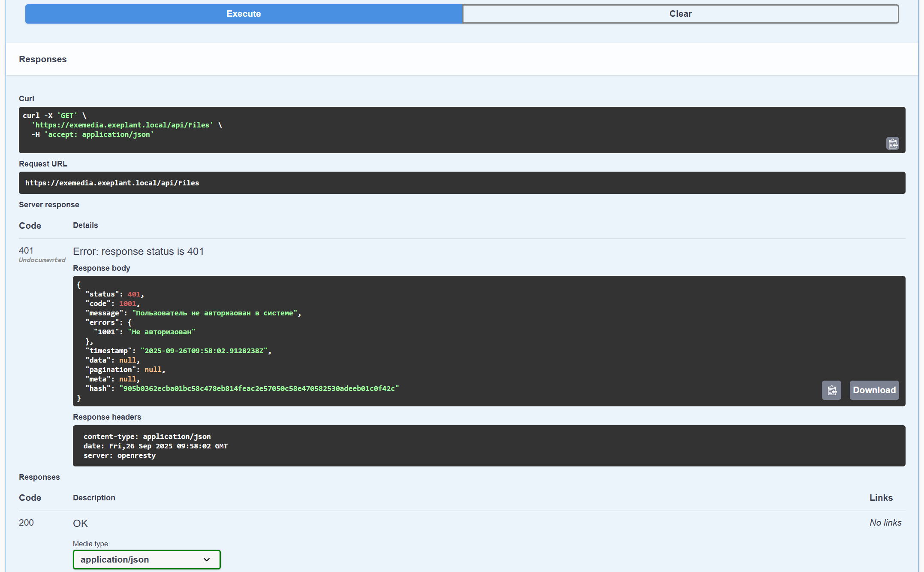Click the Undocumented label under 401
Screen dimensions: 924x572
(x=42, y=260)
